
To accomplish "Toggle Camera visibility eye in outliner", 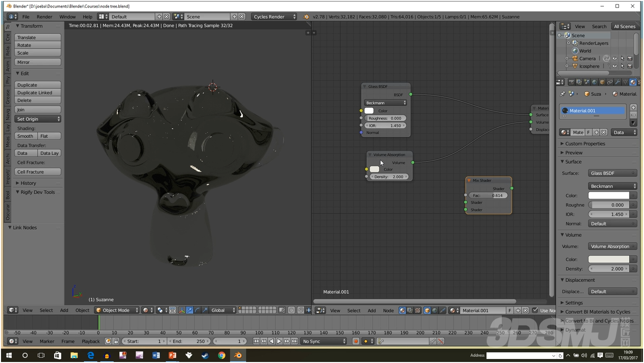I will [614, 58].
